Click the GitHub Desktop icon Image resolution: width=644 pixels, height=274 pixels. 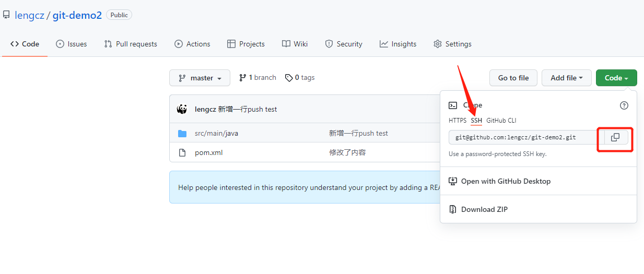(x=453, y=181)
